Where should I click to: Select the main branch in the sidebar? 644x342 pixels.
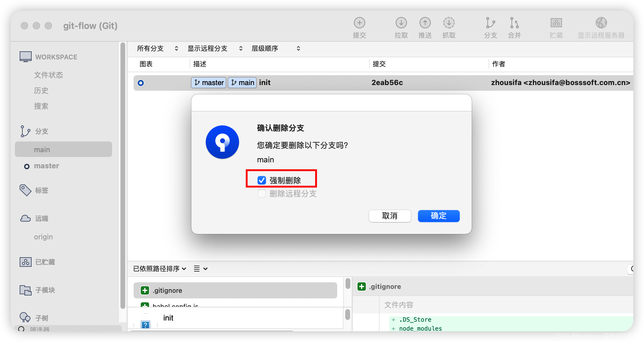click(64, 149)
